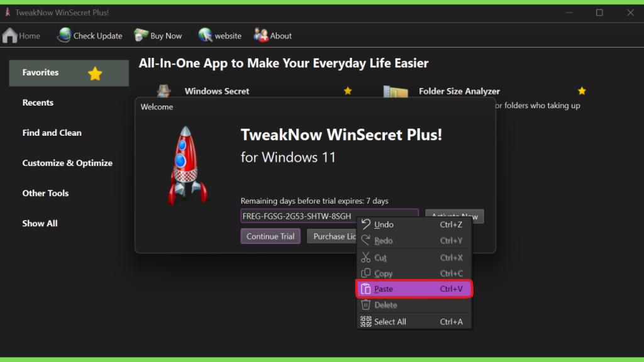Choose Cut from the context menu
Screen dimensions: 644x362
pyautogui.click(x=414, y=257)
